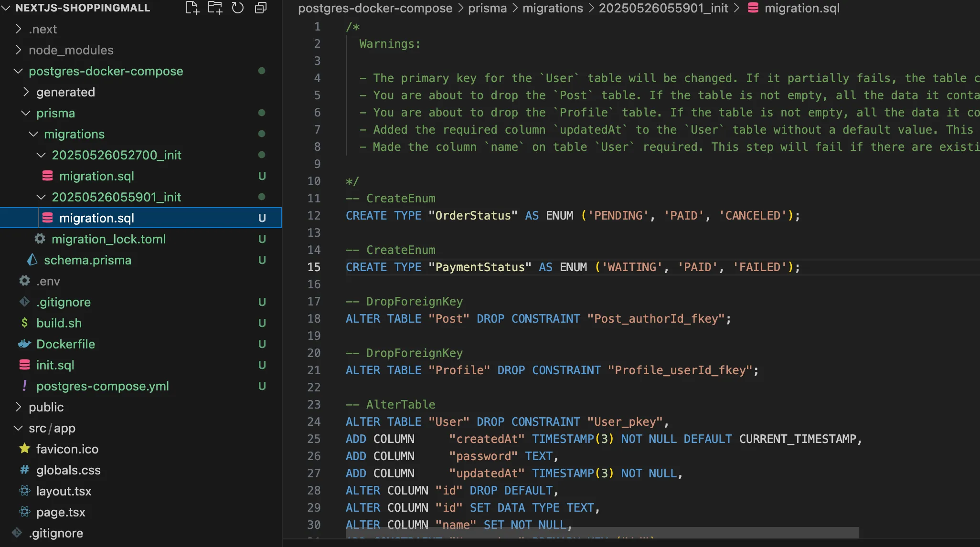Click the gear icon beside .env

[x=25, y=281]
